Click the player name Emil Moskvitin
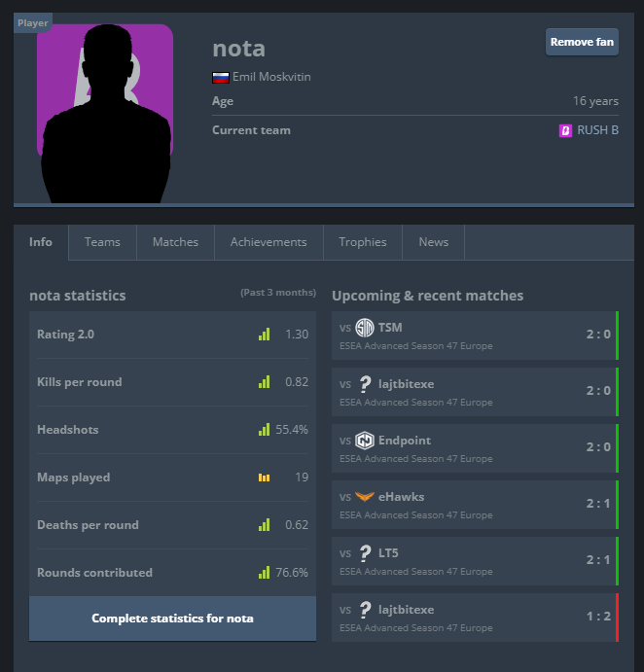Image resolution: width=644 pixels, height=672 pixels. click(x=271, y=77)
